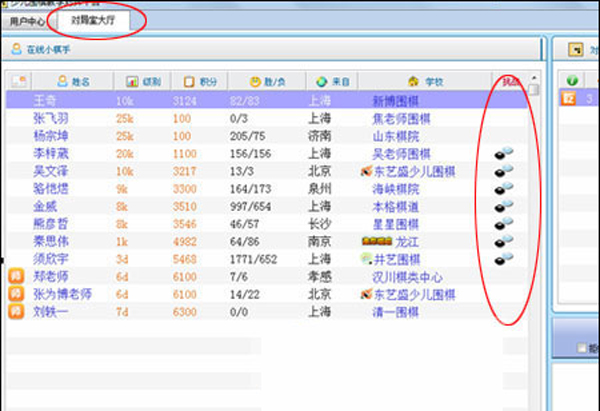The height and width of the screenshot is (411, 600).
Task: Open the 焦老师围棋 school link
Action: point(402,119)
